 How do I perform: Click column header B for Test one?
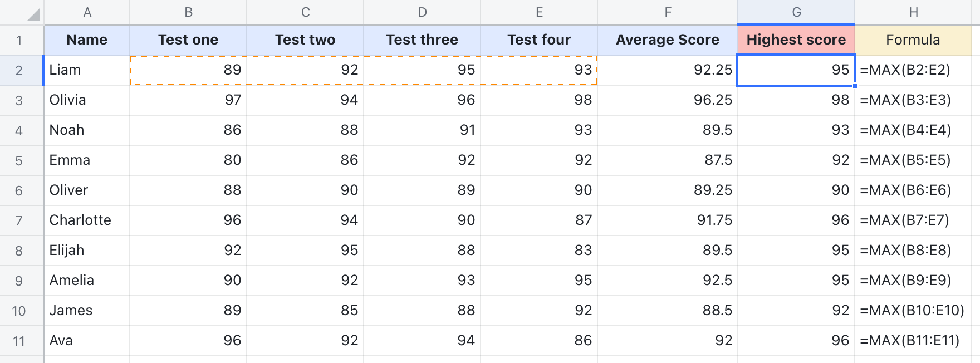188,11
